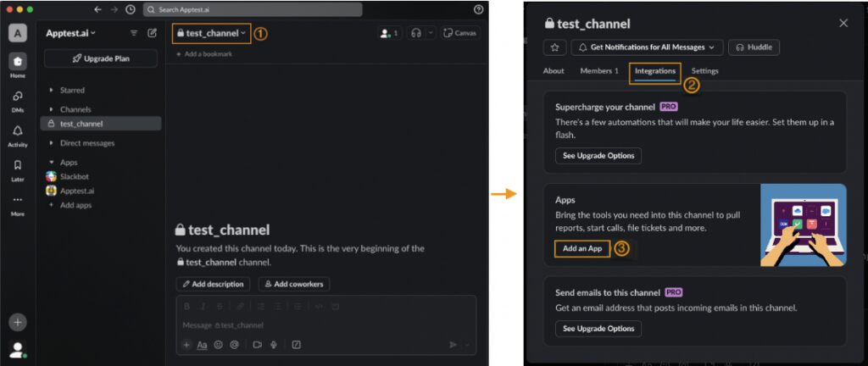The image size is (868, 366).
Task: Click the Huddle button in details panel
Action: tap(754, 47)
